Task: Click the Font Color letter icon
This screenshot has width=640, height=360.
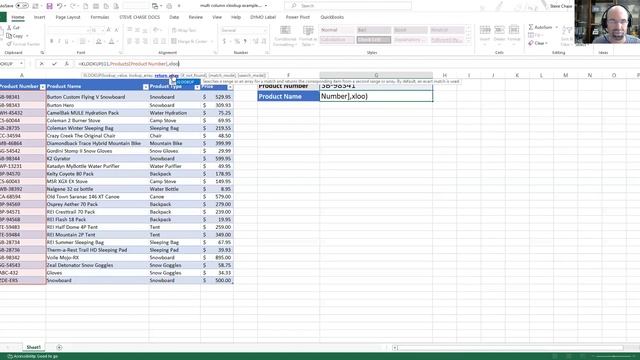Action: click(111, 41)
